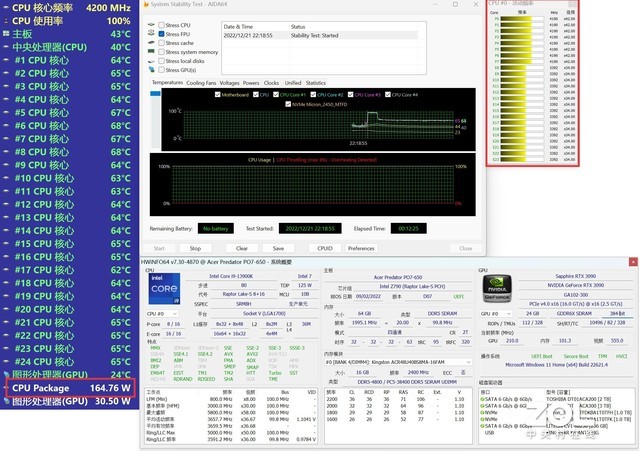Viewport: 640px width, 451px height.
Task: Click the Stress GPU(s) monitor icon
Action: [151, 69]
